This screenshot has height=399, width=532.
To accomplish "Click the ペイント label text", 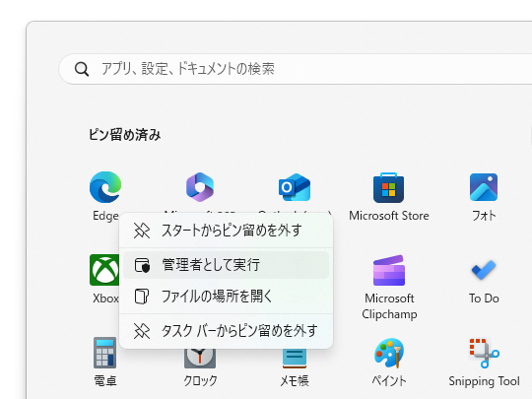I will (x=389, y=381).
